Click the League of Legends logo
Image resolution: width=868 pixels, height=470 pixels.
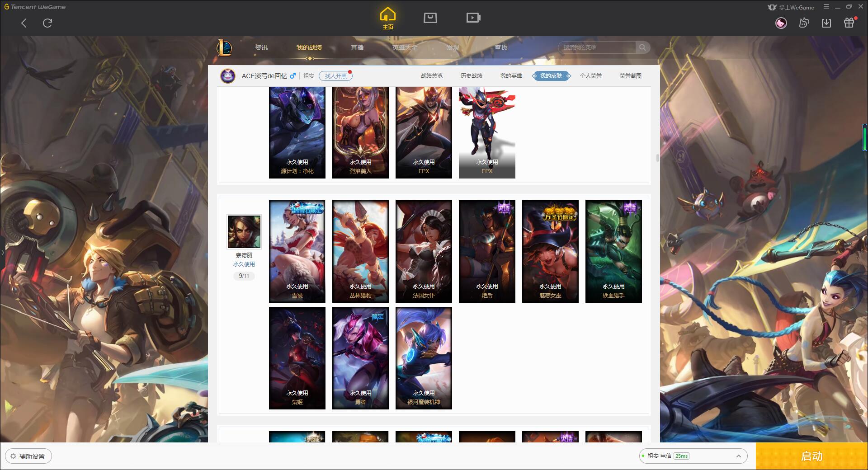click(224, 47)
